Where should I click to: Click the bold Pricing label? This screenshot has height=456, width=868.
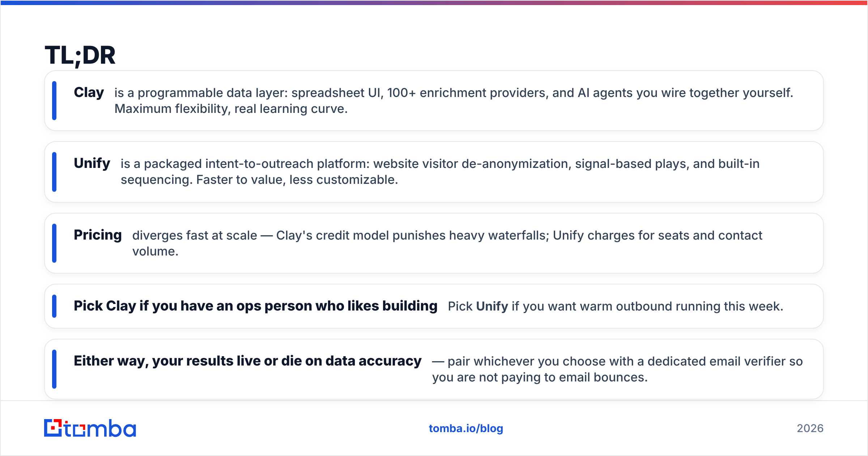pyautogui.click(x=98, y=235)
